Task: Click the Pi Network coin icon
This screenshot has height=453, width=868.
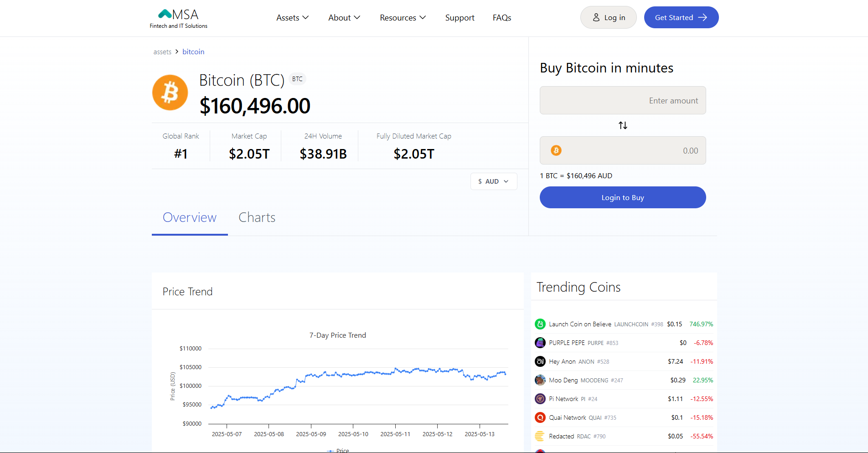Action: tap(540, 399)
